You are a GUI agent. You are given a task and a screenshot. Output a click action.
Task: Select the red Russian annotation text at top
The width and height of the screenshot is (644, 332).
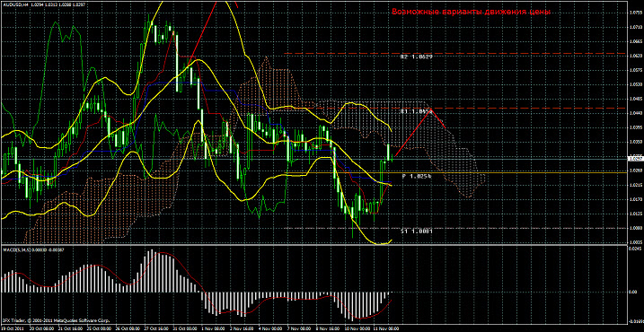[471, 12]
